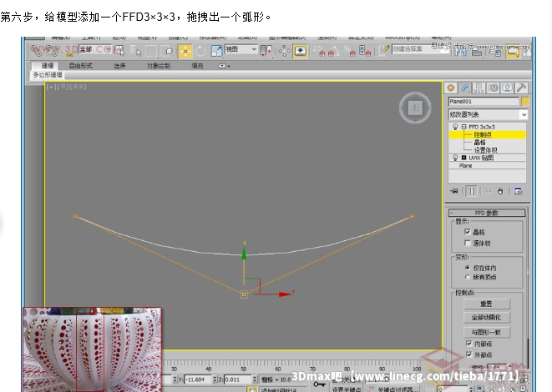Click the Y coordinate spinner arrows
552x392 pixels.
[215, 379]
